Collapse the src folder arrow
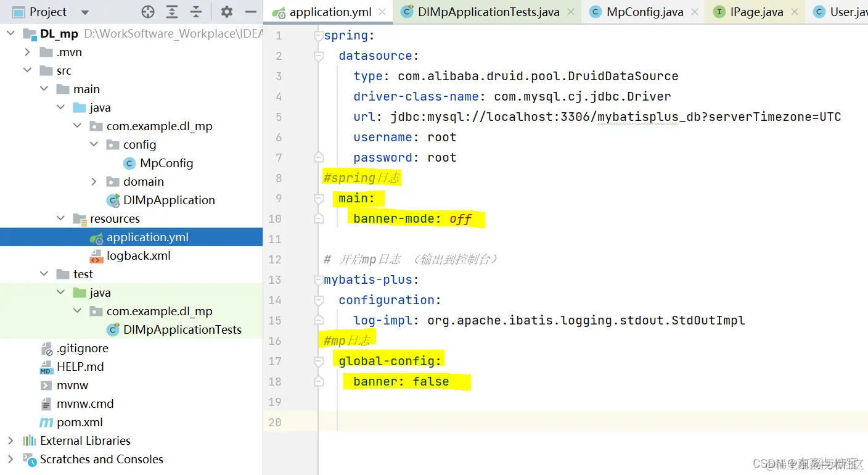 click(x=27, y=71)
